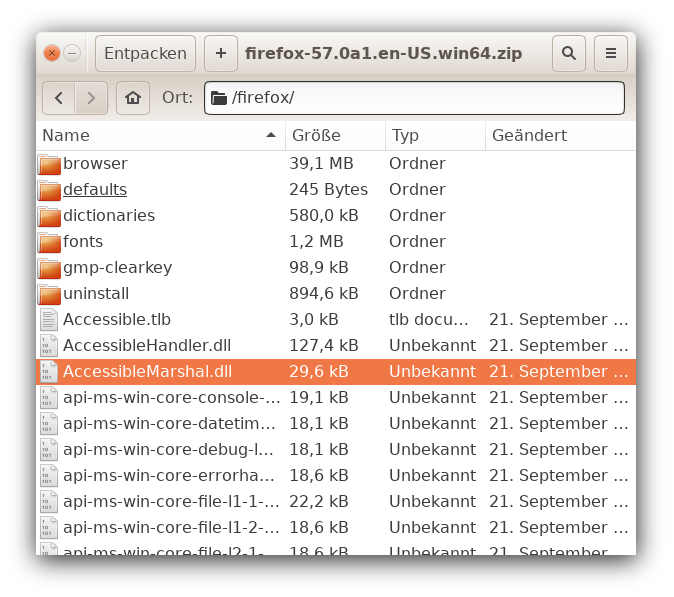Click the api-ms-win-core-file-l1-1 file icon
This screenshot has height=597, width=674.
[x=49, y=502]
